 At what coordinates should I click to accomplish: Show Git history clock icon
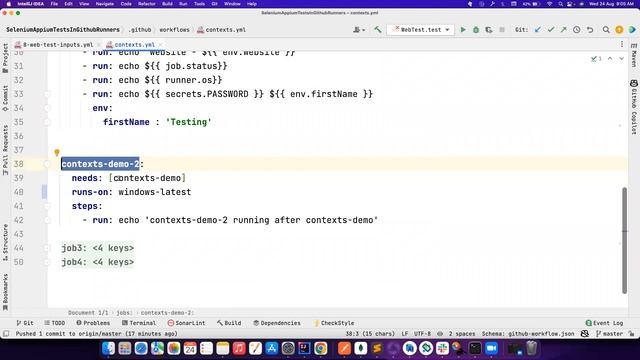click(x=576, y=29)
